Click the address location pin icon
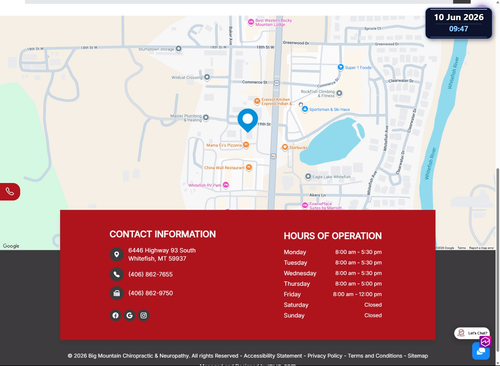The width and height of the screenshot is (500, 366). point(116,255)
